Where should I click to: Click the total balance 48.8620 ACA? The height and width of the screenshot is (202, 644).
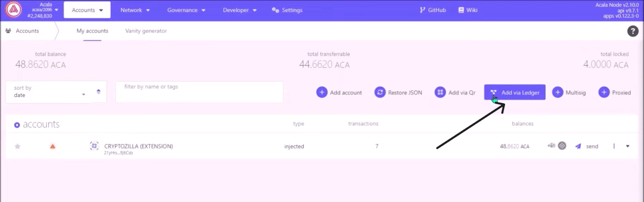coord(41,64)
